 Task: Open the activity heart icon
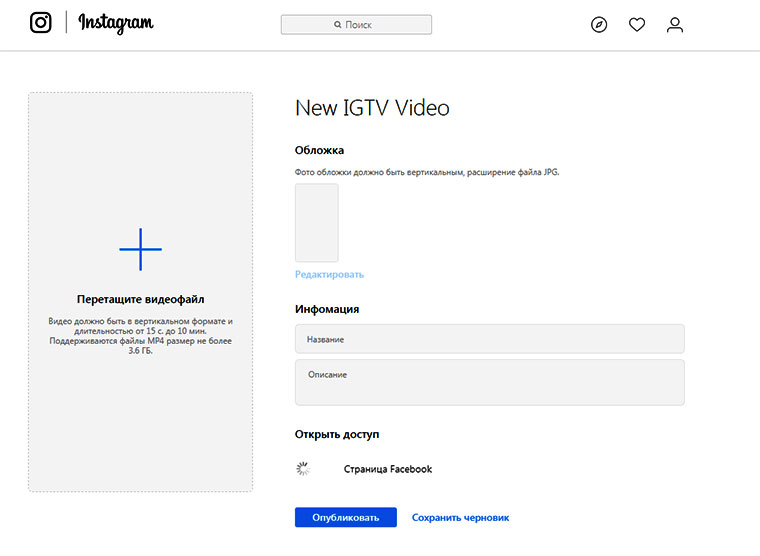click(637, 24)
